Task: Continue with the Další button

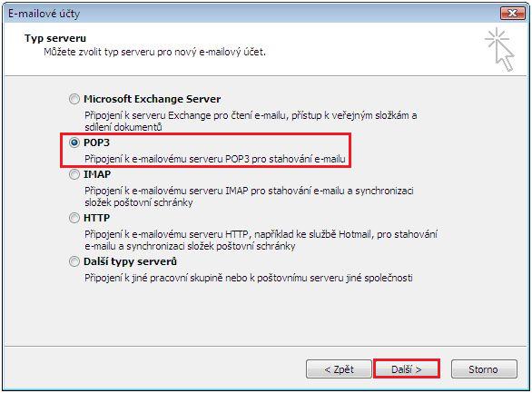Action: [x=407, y=368]
